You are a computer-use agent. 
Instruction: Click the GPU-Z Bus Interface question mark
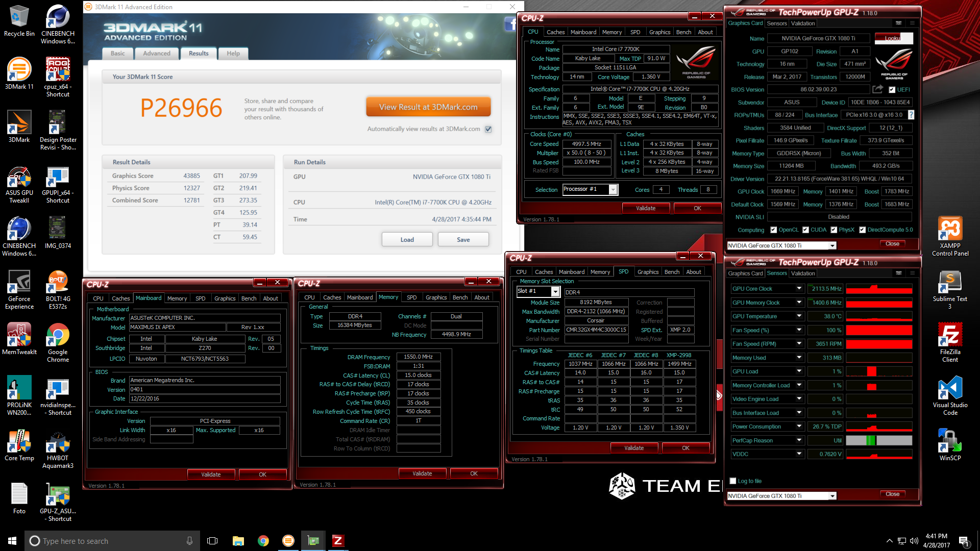click(x=911, y=115)
